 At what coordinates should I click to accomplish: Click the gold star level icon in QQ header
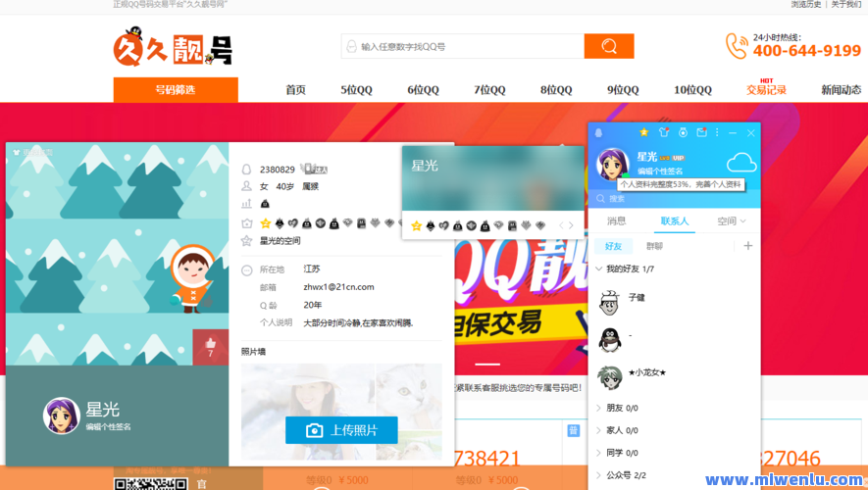(x=644, y=132)
